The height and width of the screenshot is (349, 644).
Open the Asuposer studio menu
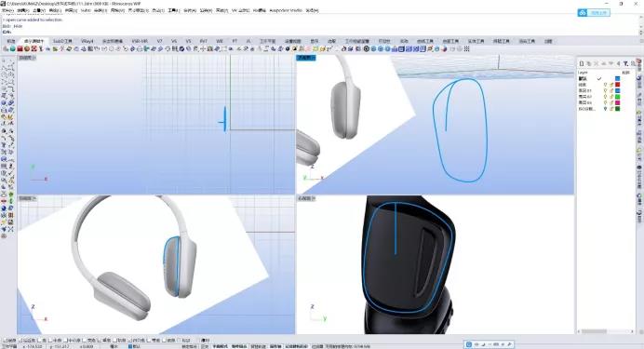287,10
